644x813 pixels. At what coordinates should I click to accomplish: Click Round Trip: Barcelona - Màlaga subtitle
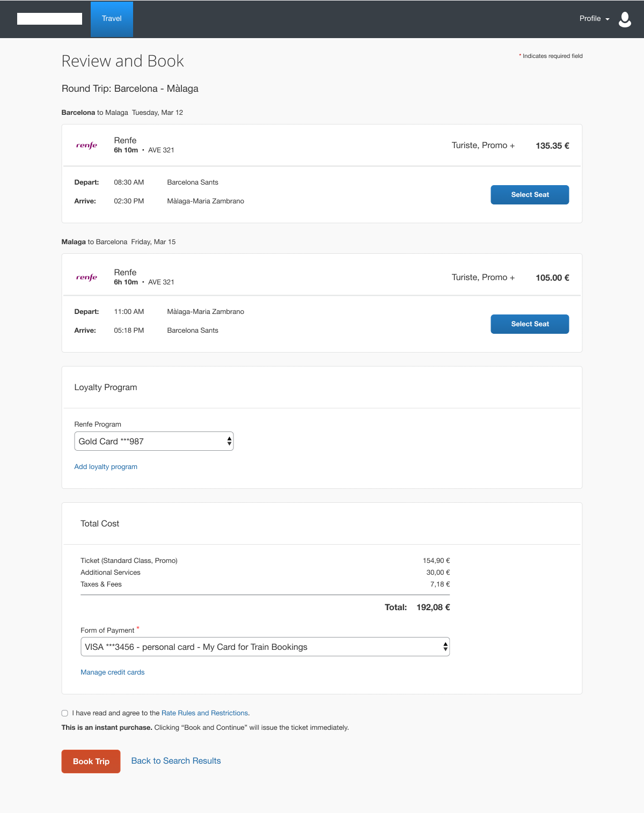130,89
